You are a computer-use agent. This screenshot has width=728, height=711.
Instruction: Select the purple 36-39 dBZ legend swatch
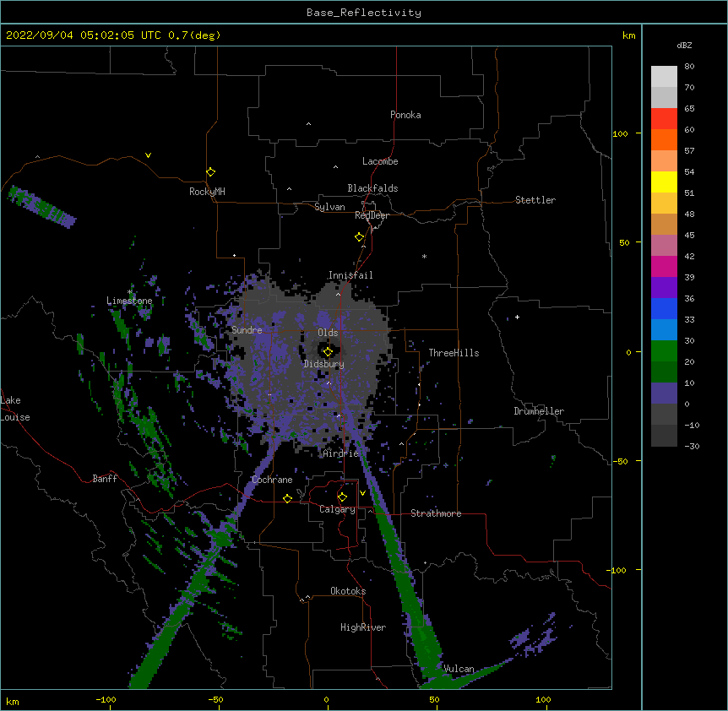tap(664, 287)
